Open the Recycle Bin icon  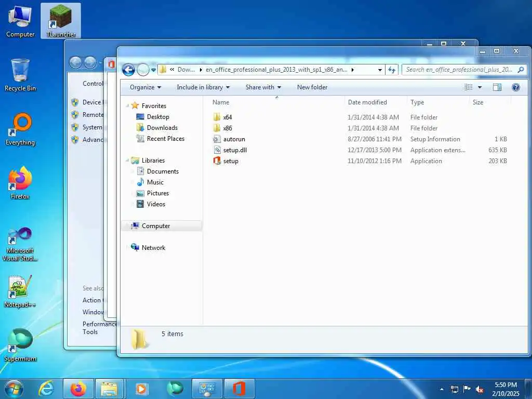coord(20,75)
